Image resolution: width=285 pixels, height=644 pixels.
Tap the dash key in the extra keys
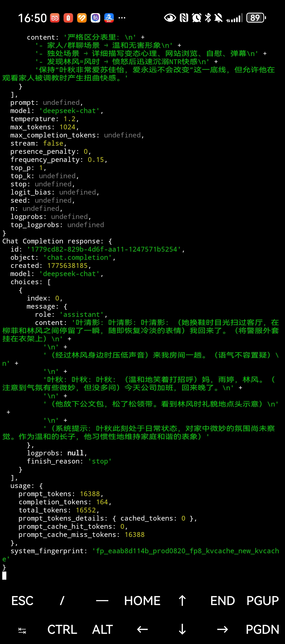[x=102, y=601]
